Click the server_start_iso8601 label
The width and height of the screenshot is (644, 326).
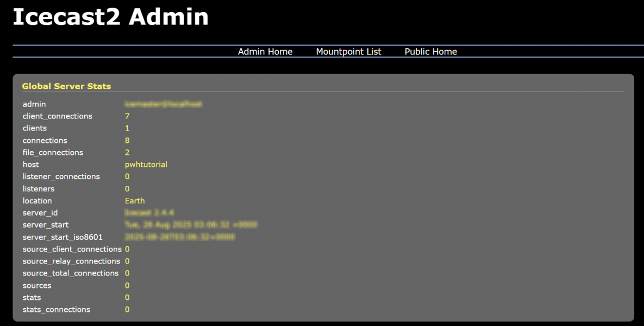coord(62,237)
